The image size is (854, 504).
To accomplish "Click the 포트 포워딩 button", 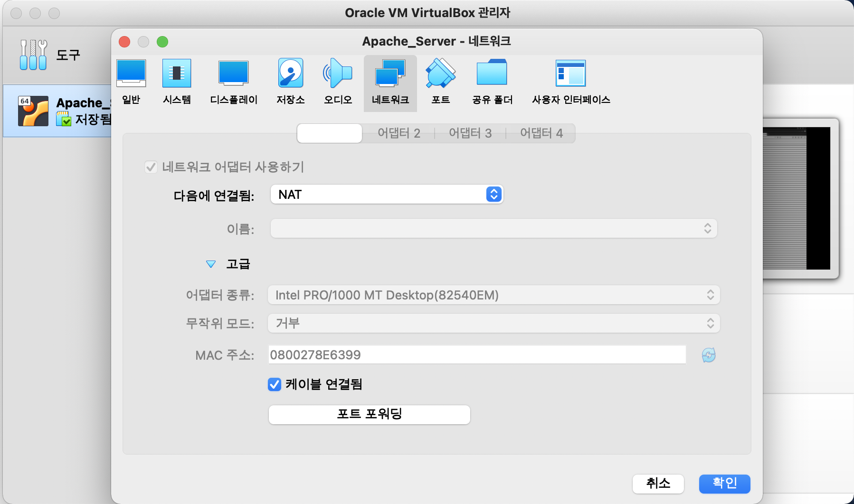I will (370, 414).
